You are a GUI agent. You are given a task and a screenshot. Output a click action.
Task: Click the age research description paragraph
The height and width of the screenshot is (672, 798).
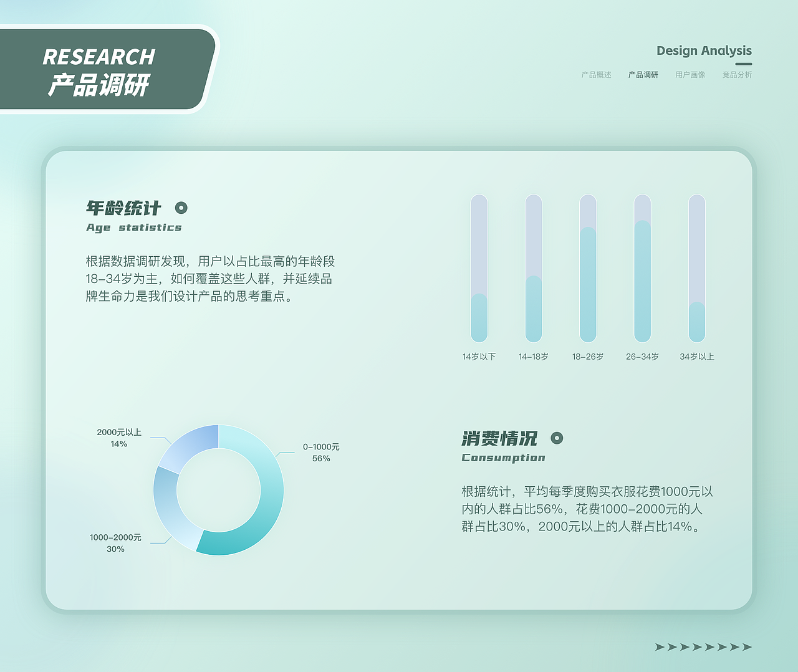coord(210,279)
